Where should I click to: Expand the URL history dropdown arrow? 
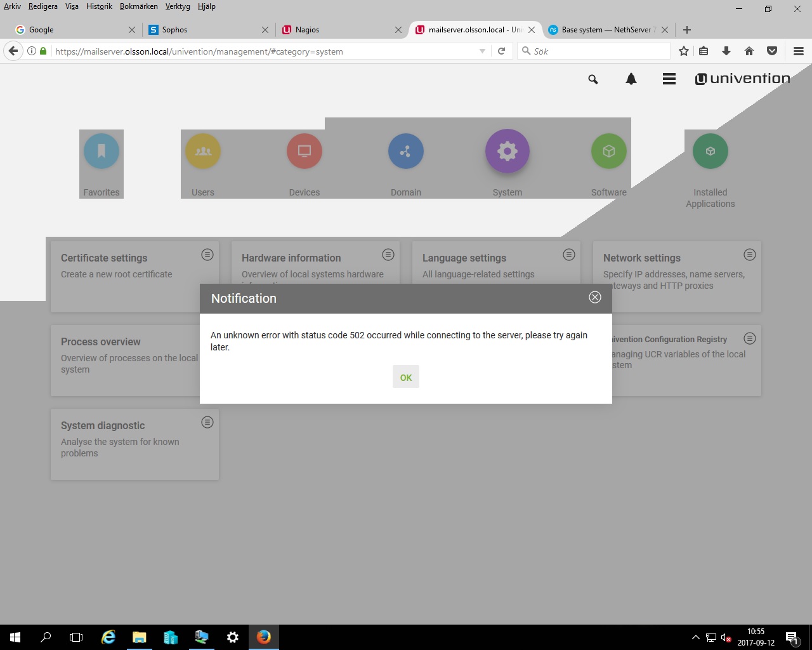482,51
